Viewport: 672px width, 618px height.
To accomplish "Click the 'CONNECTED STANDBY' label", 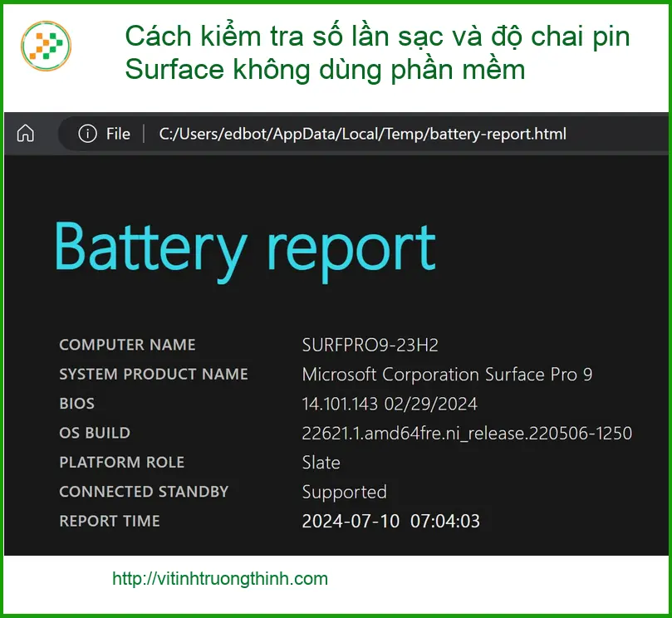I will click(x=144, y=492).
